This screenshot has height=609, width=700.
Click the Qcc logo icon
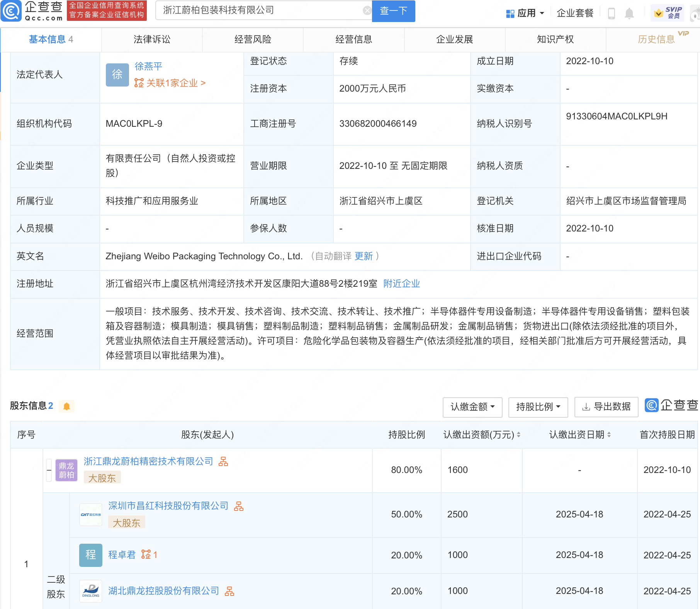(x=11, y=11)
